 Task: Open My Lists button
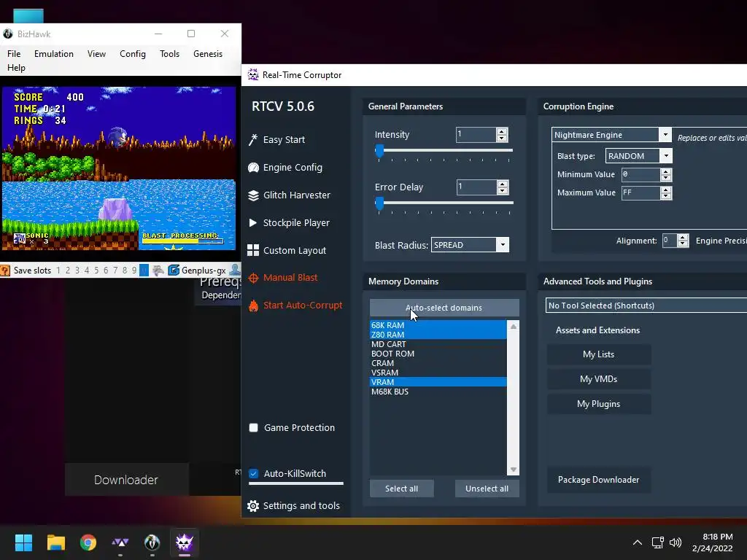(599, 354)
